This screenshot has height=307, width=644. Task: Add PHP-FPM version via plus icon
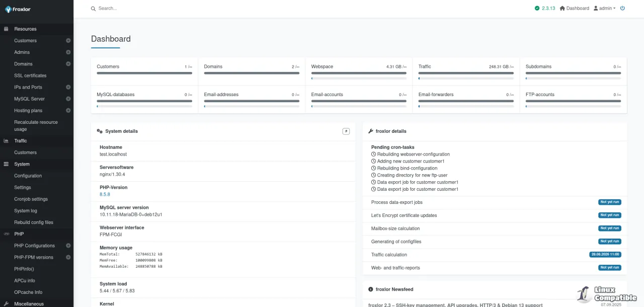[x=68, y=257]
